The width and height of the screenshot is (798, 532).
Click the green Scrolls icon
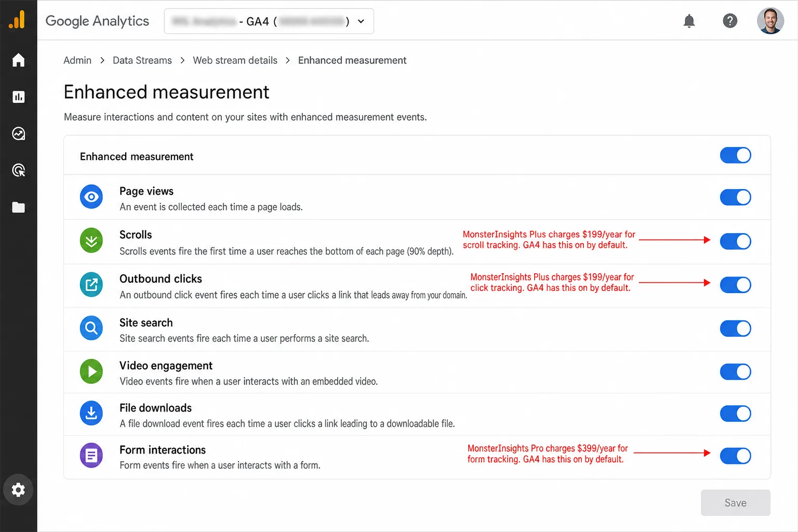(91, 241)
